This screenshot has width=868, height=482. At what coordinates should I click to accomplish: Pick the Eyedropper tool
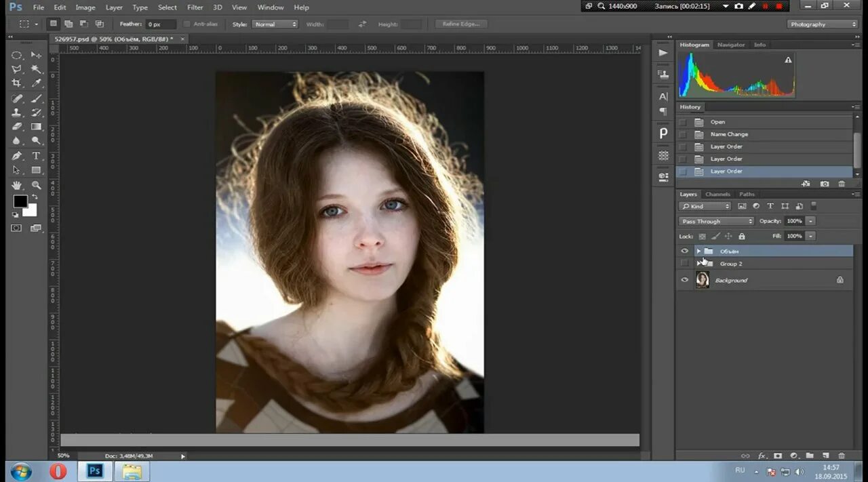click(36, 83)
